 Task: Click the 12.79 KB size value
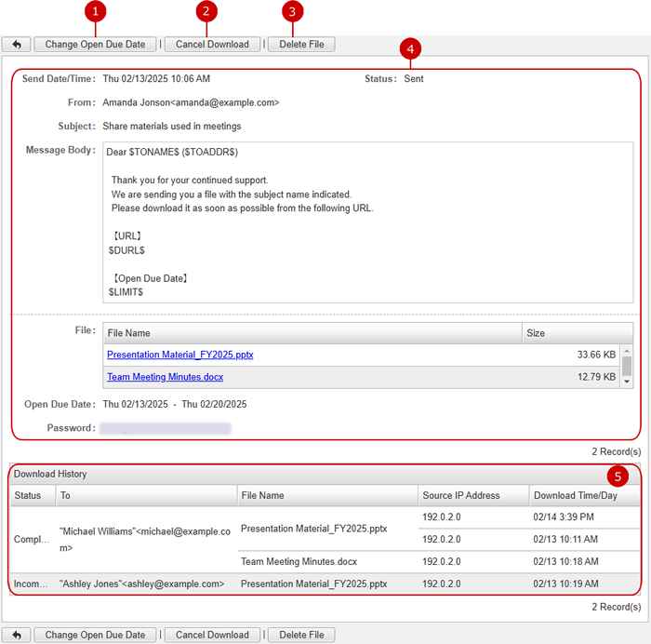(x=597, y=377)
